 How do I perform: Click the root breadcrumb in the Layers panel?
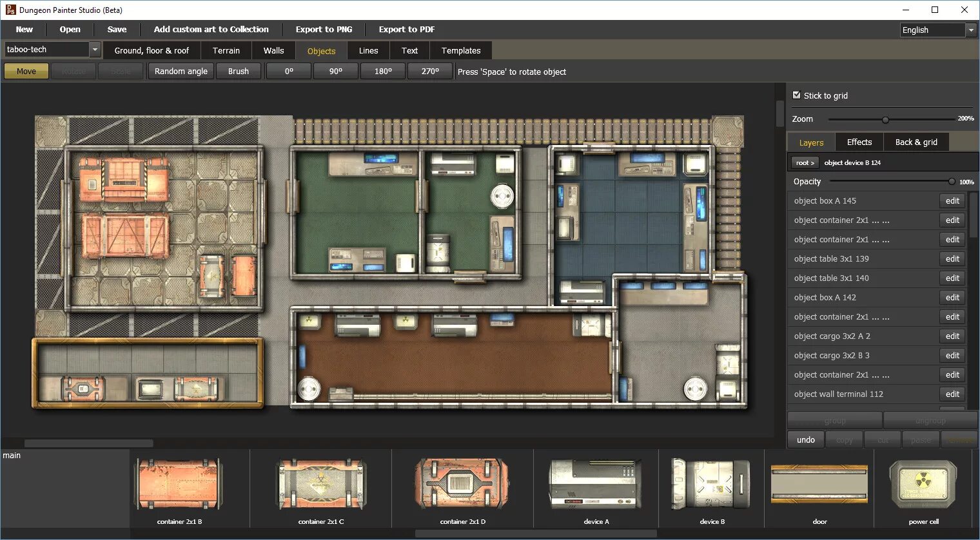pos(805,162)
